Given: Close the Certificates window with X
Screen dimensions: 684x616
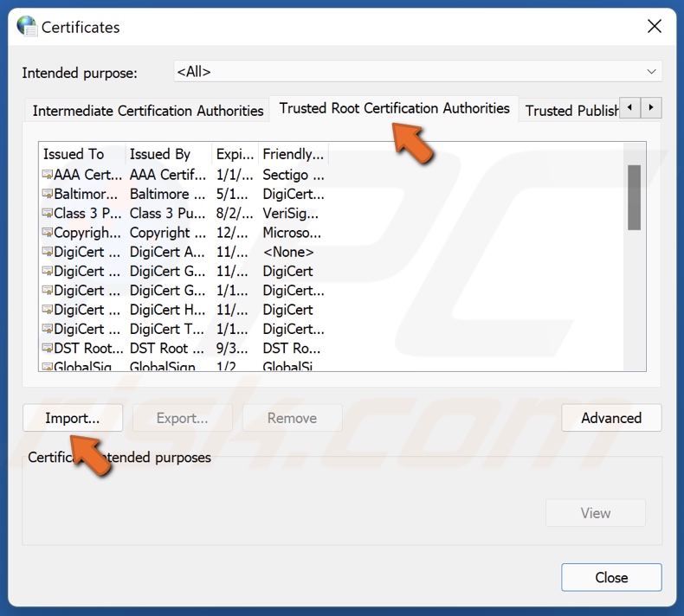Looking at the screenshot, I should click(655, 26).
